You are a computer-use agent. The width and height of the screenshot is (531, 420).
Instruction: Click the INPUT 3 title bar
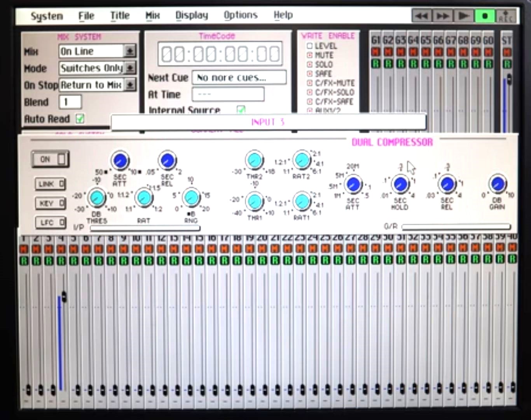point(268,122)
